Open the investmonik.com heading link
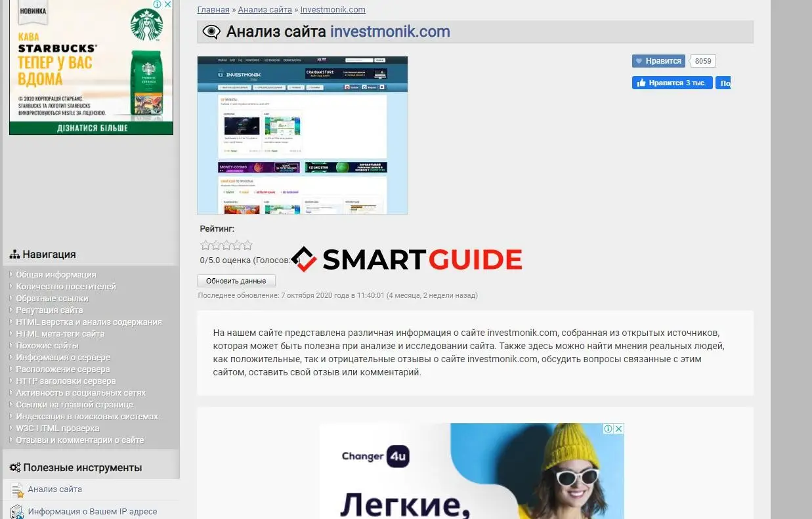812x519 pixels. point(390,31)
